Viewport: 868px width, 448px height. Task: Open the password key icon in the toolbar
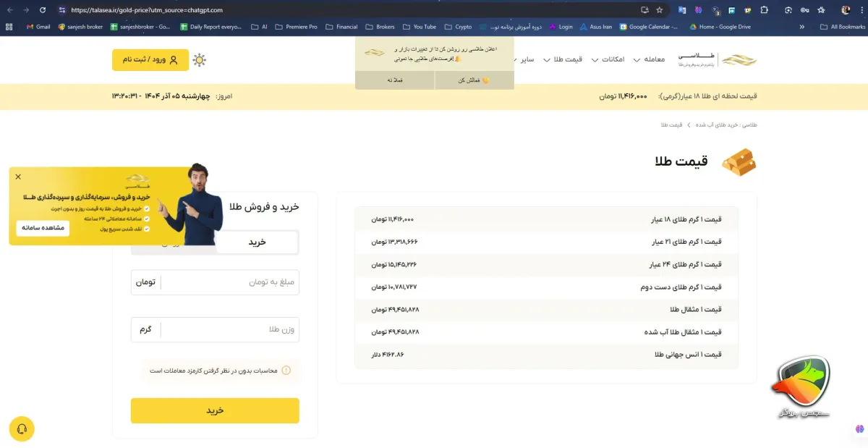click(x=807, y=10)
